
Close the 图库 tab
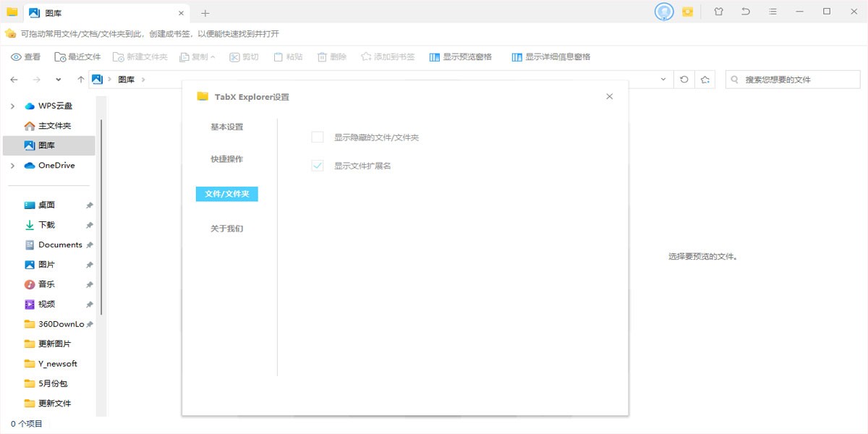(x=181, y=13)
